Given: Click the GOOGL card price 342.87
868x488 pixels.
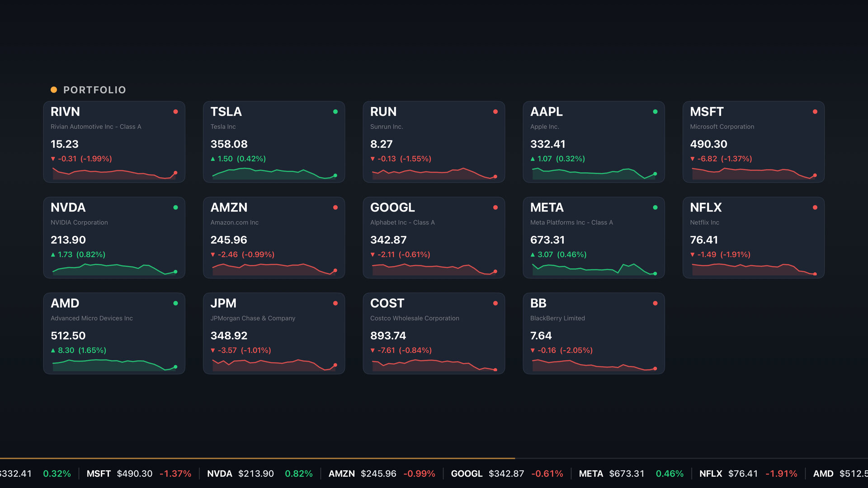Looking at the screenshot, I should pos(388,240).
